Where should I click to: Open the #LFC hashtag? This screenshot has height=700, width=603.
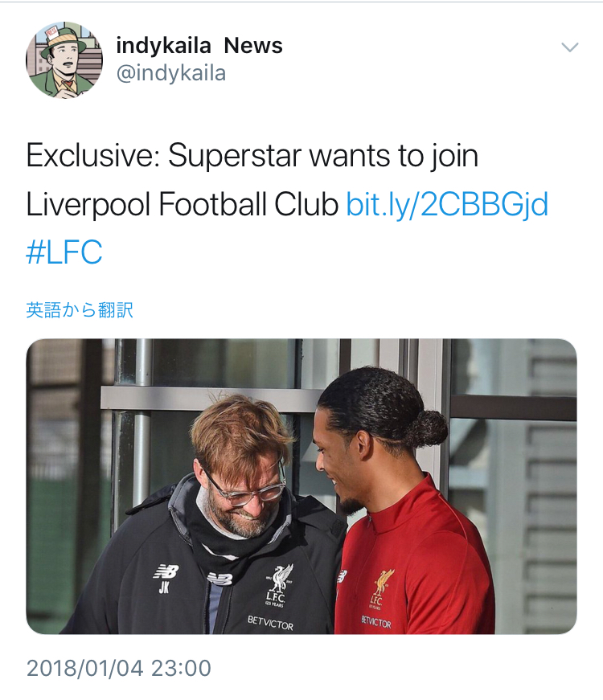click(64, 252)
